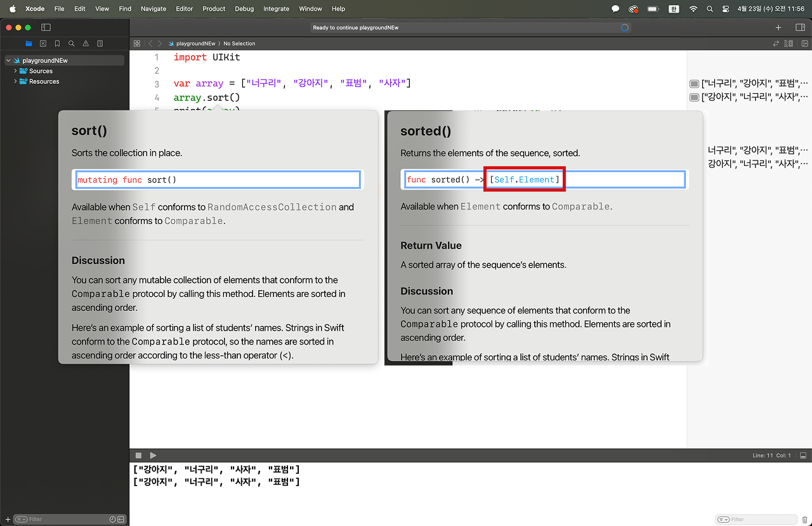This screenshot has width=812, height=526.
Task: Click the console Filter field
Action: [756, 519]
